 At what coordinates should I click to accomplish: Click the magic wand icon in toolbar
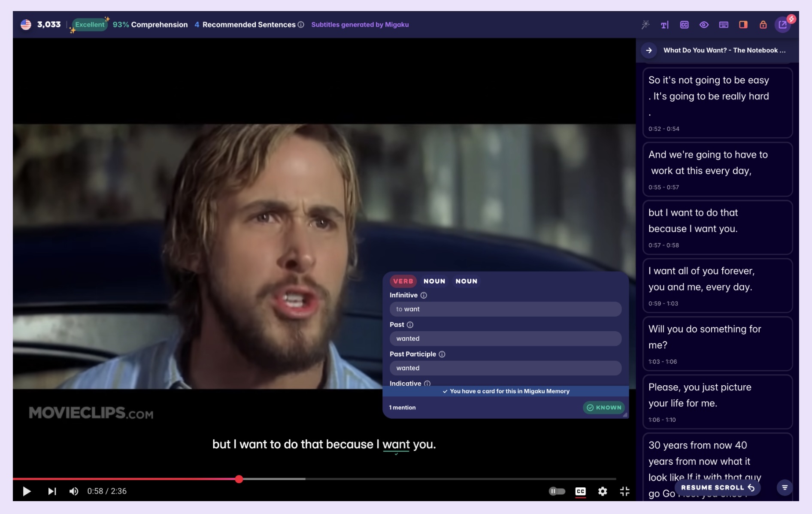pos(645,25)
